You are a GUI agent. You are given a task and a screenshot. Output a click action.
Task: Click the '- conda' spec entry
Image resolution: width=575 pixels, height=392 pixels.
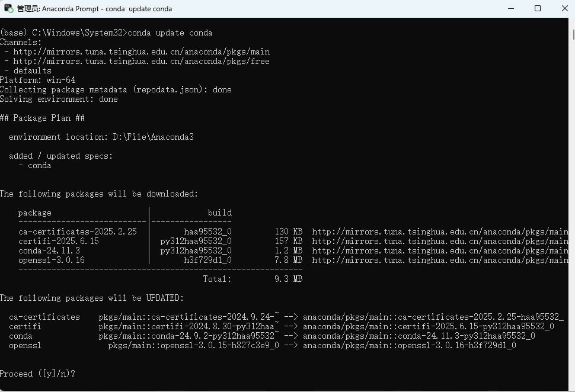pyautogui.click(x=35, y=166)
